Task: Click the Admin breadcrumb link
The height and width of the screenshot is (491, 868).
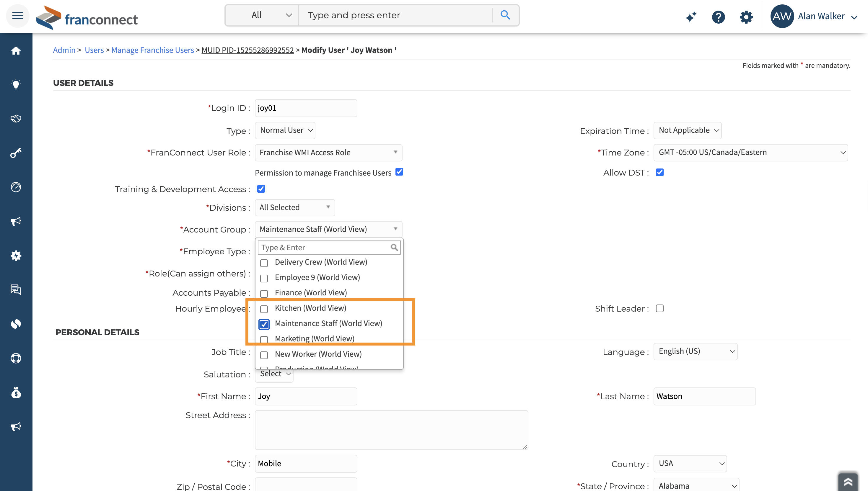Action: (x=64, y=50)
